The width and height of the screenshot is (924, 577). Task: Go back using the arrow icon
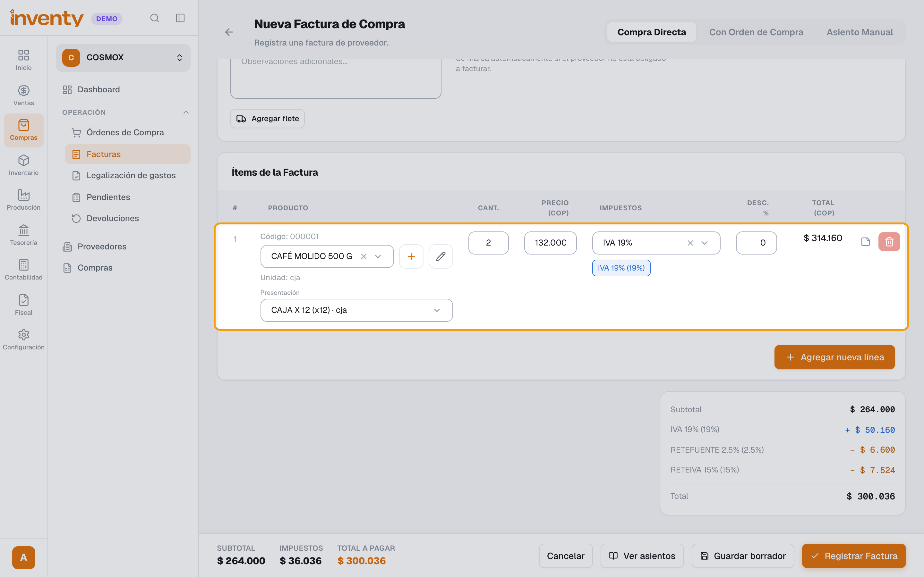coord(229,32)
